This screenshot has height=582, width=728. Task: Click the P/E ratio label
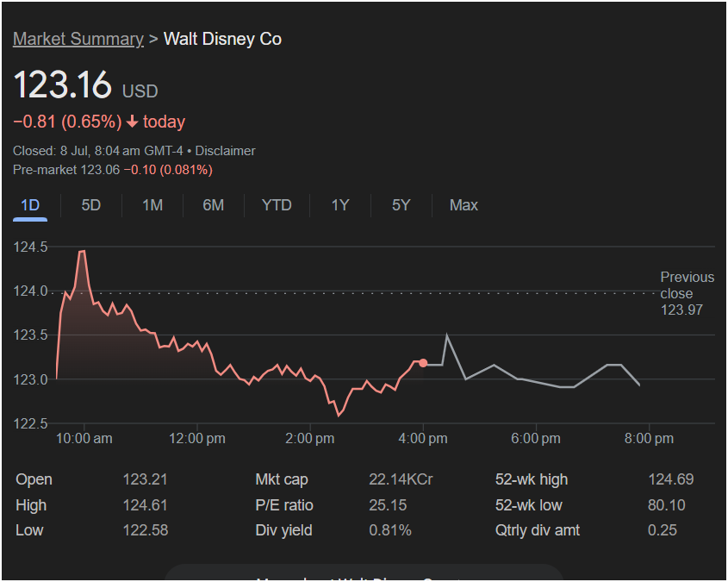coord(284,505)
